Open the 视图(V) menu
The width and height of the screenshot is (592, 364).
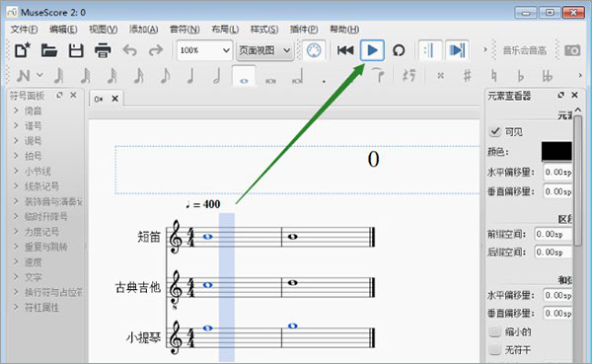103,29
